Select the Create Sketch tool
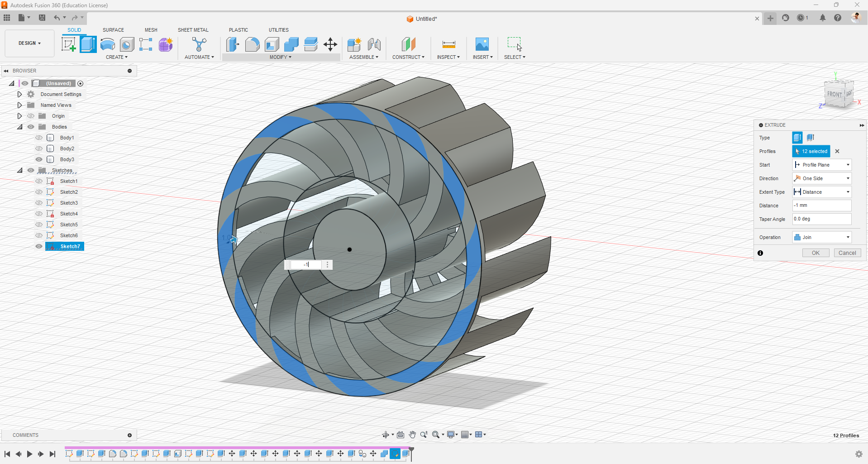This screenshot has width=868, height=464. coord(69,44)
